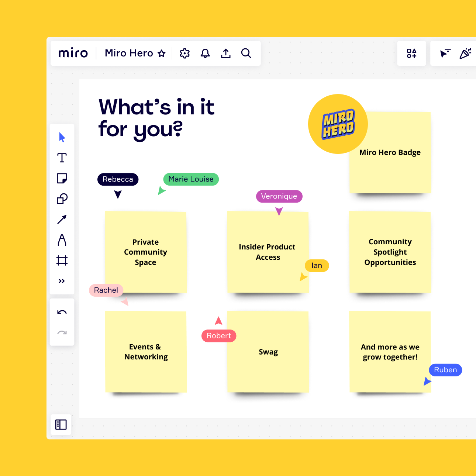Click the miro logo
This screenshot has width=476, height=476.
[73, 53]
